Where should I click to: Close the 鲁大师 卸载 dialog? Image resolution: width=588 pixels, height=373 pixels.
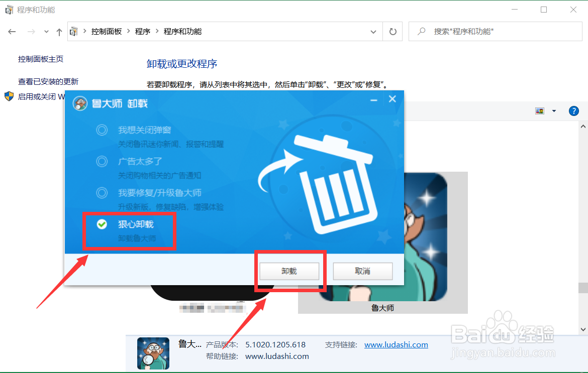point(392,99)
